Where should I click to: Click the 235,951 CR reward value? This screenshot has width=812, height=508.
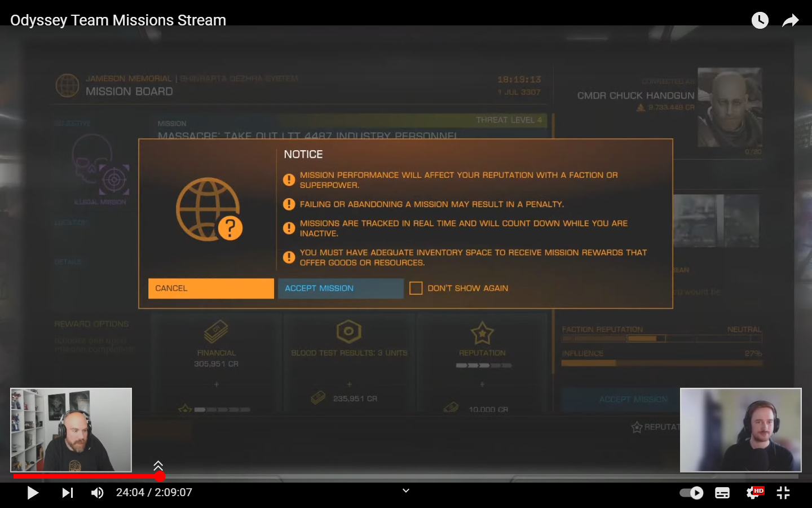(355, 398)
